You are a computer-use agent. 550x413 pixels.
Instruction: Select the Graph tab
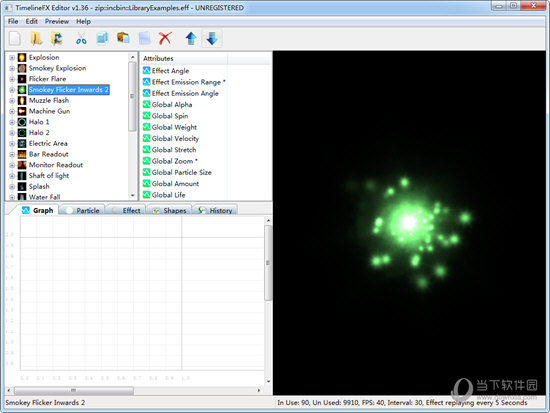[x=38, y=210]
